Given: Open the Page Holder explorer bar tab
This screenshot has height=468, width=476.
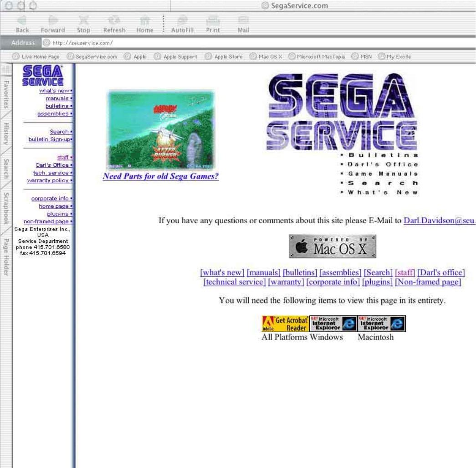Looking at the screenshot, I should pyautogui.click(x=6, y=257).
